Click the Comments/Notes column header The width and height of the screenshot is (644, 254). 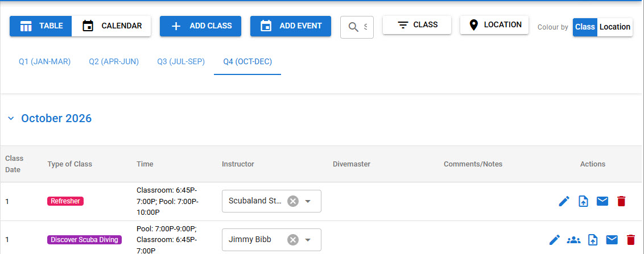click(x=473, y=164)
